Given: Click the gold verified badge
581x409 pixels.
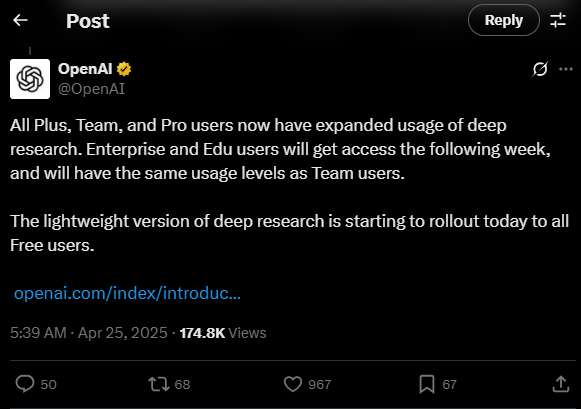Looking at the screenshot, I should pos(124,69).
